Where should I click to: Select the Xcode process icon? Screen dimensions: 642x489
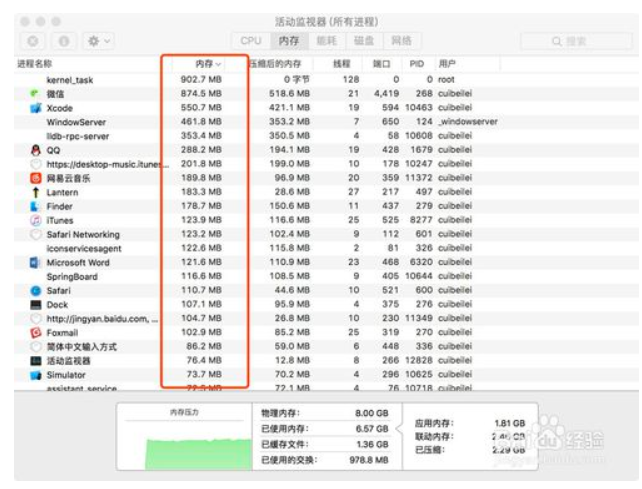(36, 108)
